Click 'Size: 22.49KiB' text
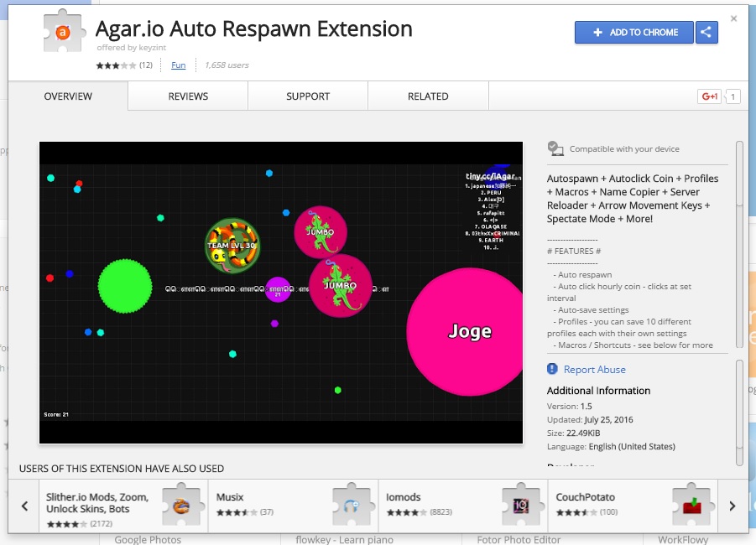Viewport: 756px width, 545px height. coord(574,433)
